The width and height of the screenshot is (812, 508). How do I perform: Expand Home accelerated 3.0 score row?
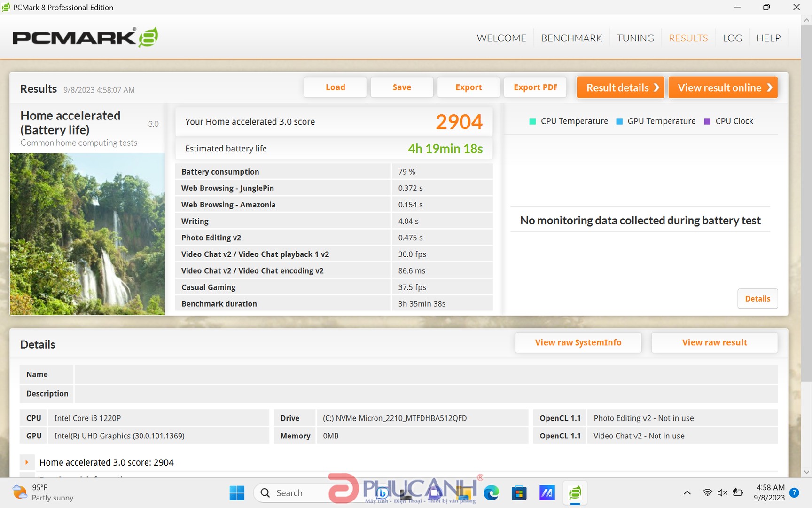[x=27, y=462]
